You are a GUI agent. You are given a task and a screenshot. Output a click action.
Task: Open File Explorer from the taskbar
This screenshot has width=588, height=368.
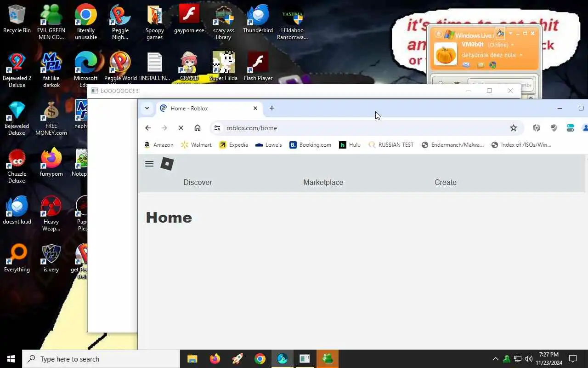(192, 359)
